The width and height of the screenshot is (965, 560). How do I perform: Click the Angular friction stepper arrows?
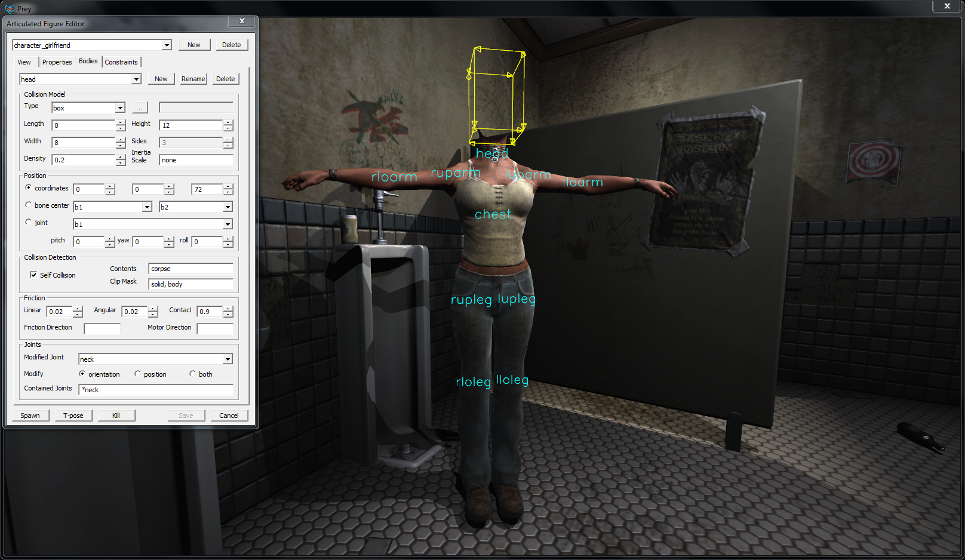tap(153, 312)
